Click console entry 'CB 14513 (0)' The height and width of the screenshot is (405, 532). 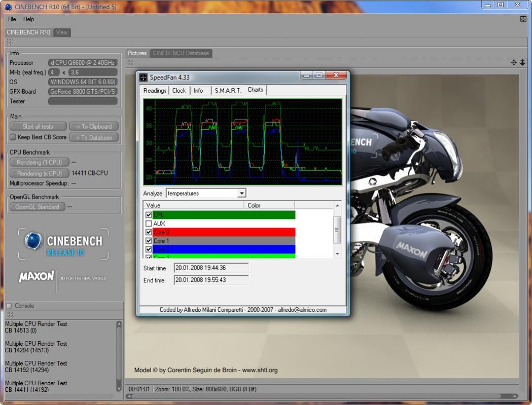(x=21, y=330)
